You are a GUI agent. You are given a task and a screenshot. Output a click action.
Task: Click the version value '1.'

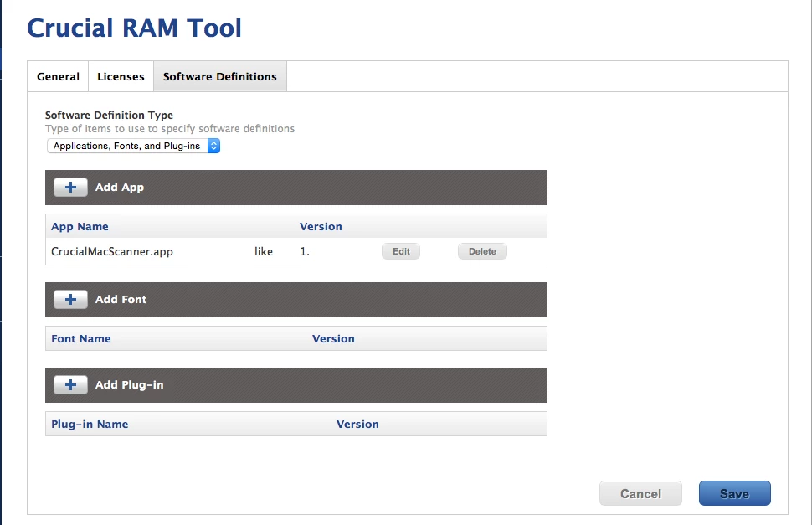(x=305, y=252)
